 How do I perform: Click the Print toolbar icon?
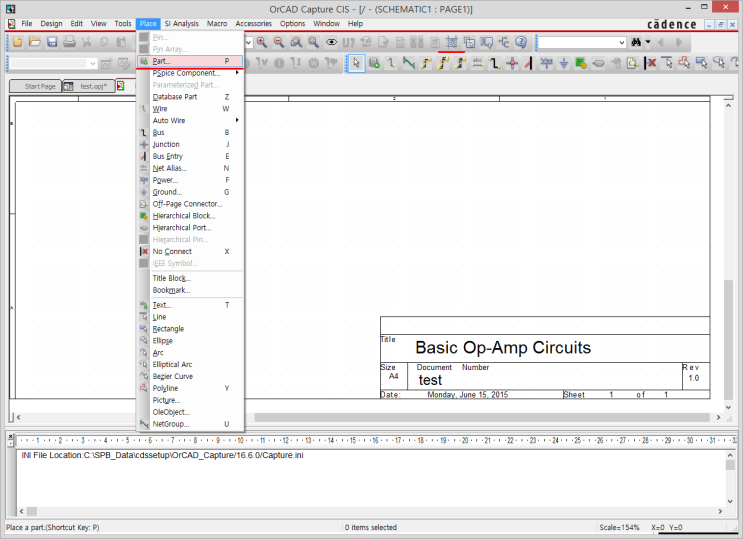tap(69, 42)
